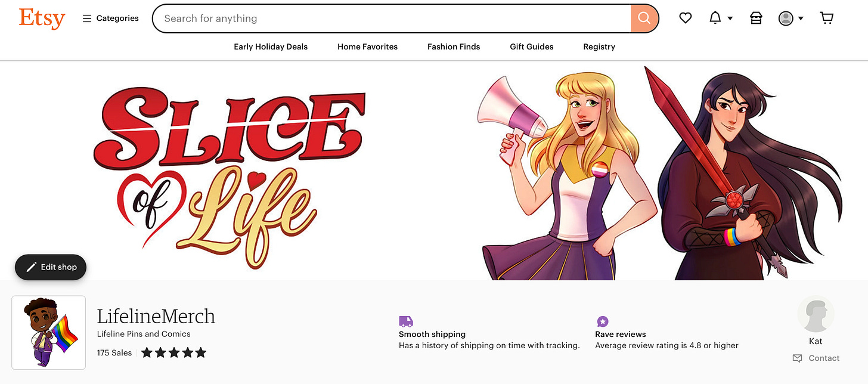Click the owner name Kat
The image size is (868, 384).
pyautogui.click(x=816, y=341)
